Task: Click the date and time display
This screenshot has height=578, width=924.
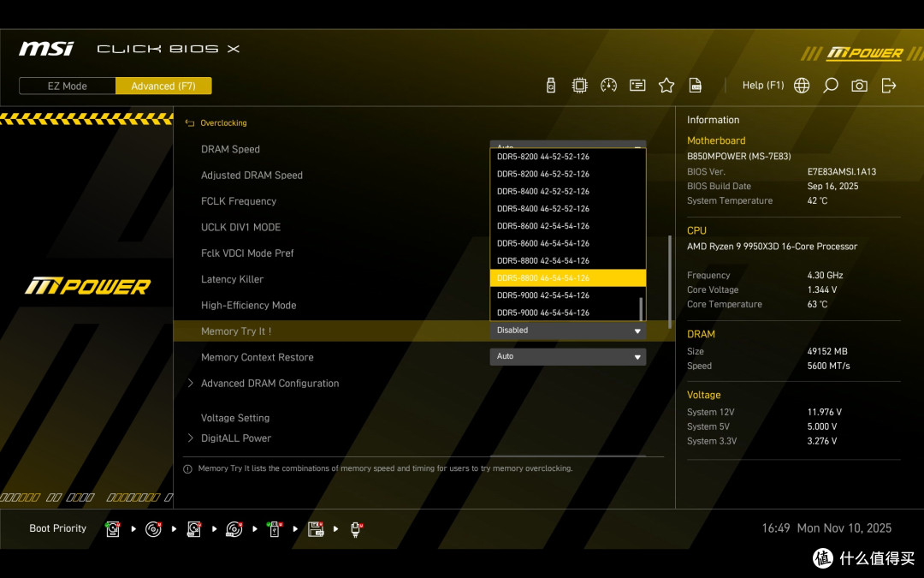Action: click(826, 528)
